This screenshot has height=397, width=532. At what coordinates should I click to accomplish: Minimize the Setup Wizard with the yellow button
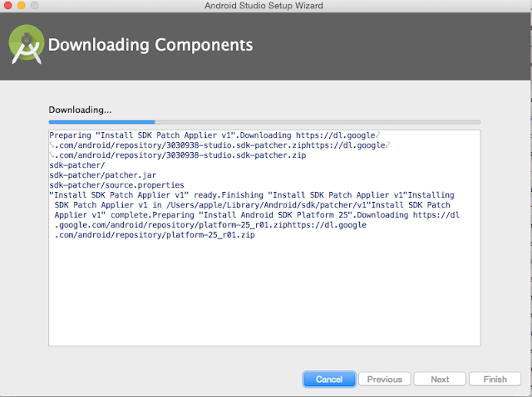click(x=21, y=6)
